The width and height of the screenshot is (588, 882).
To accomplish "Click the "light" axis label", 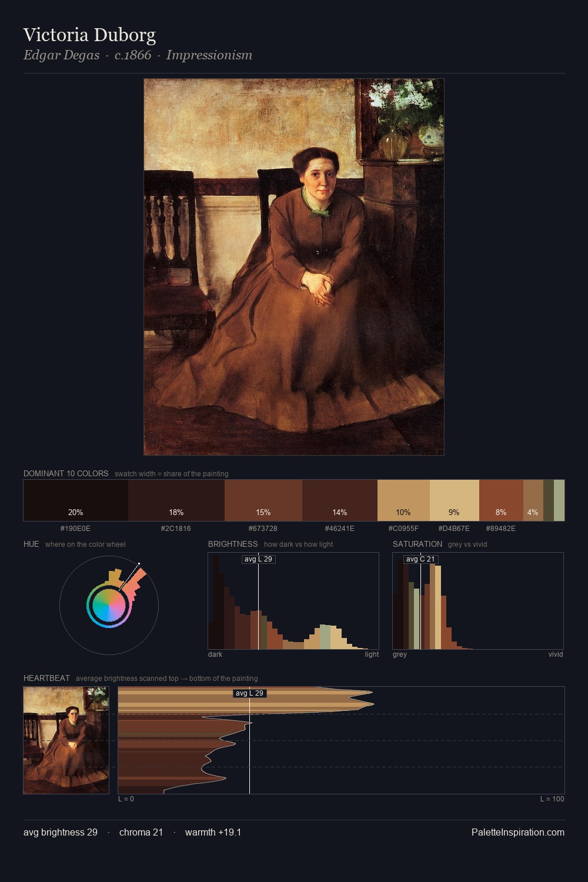I will coord(372,654).
